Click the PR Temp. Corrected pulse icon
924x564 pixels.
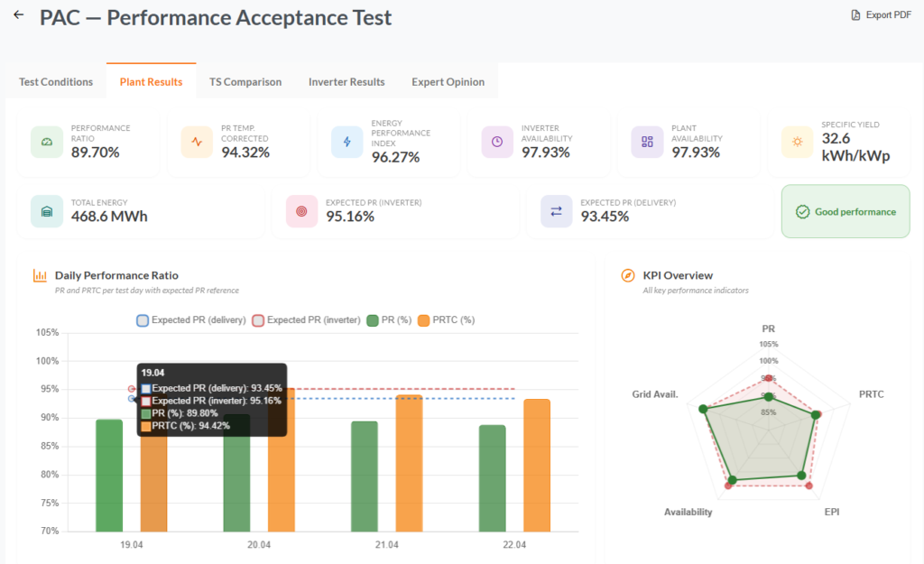tap(197, 142)
